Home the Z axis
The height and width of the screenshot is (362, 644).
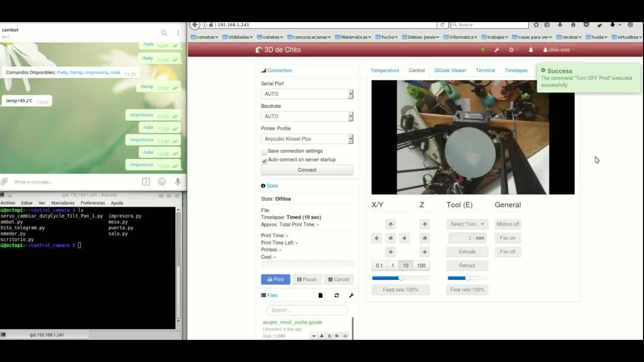pyautogui.click(x=425, y=238)
